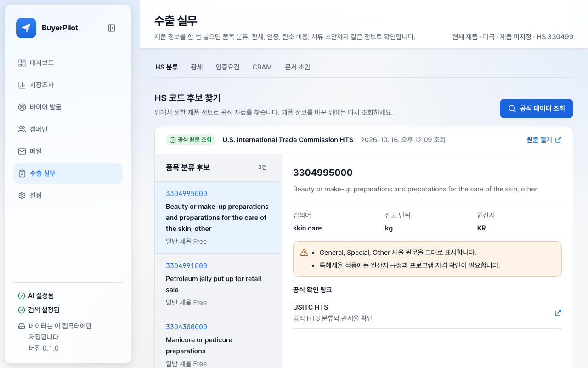Click the 품목 분류 후보 header
588x368 pixels.
[188, 167]
